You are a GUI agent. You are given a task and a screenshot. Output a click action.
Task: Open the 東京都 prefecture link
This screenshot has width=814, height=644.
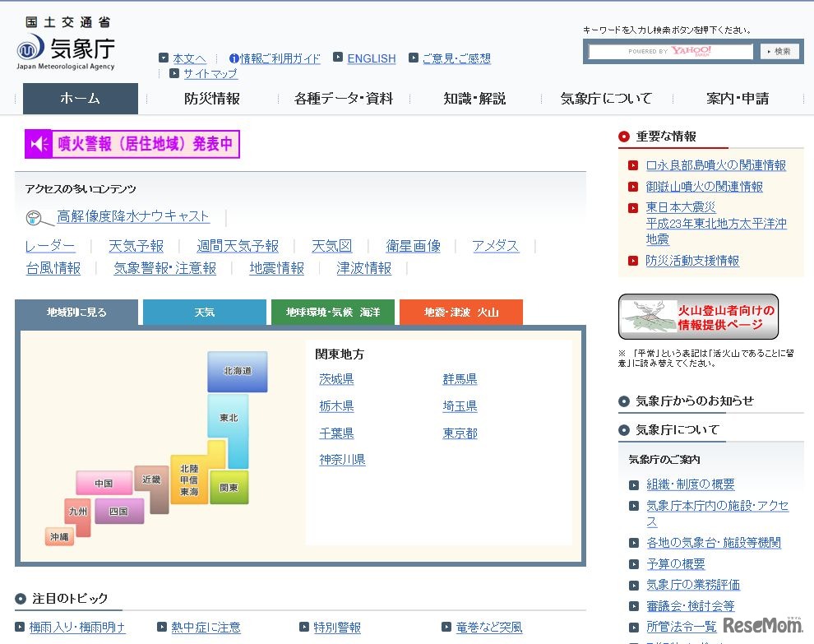(459, 433)
